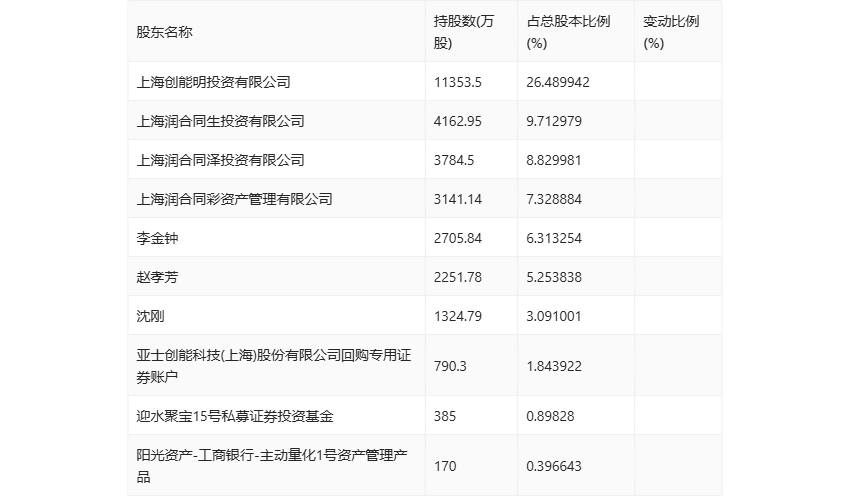The width and height of the screenshot is (850, 496).
Task: Click share count 2705.84
Action: pyautogui.click(x=458, y=238)
